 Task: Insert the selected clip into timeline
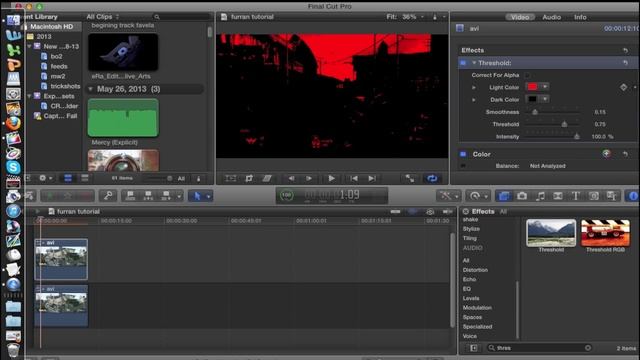click(x=148, y=196)
